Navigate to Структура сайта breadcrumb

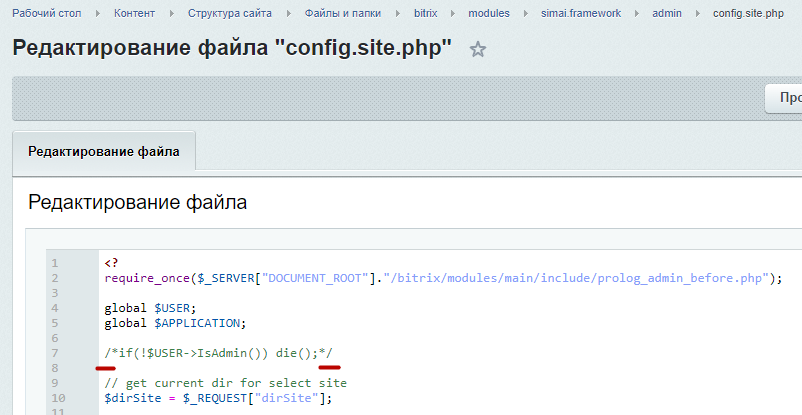point(230,13)
